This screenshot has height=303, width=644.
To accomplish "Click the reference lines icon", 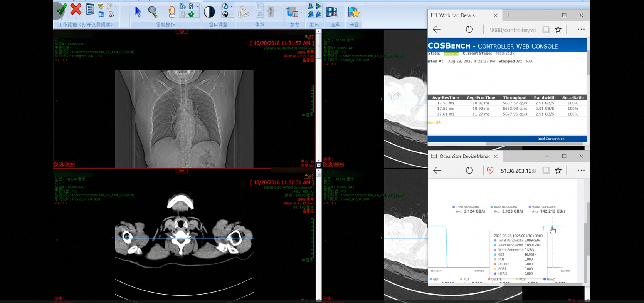I will point(293,12).
